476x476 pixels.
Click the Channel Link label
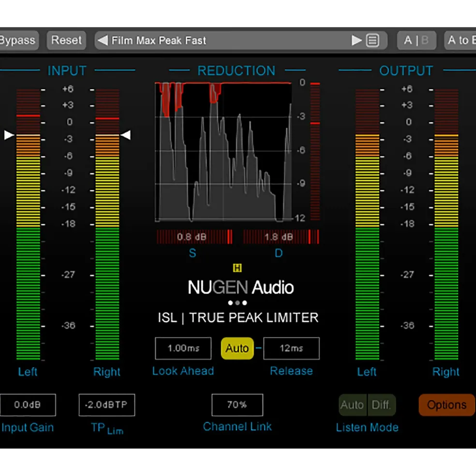[238, 427]
